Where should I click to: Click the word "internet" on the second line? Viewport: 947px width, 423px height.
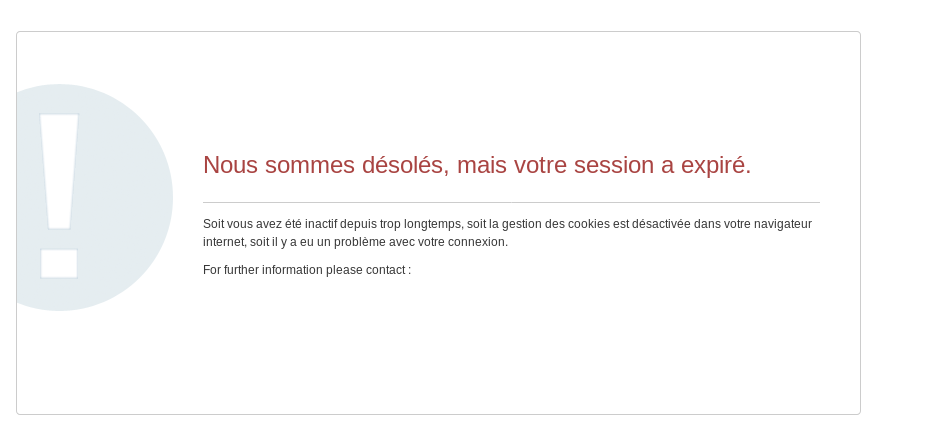click(x=224, y=242)
